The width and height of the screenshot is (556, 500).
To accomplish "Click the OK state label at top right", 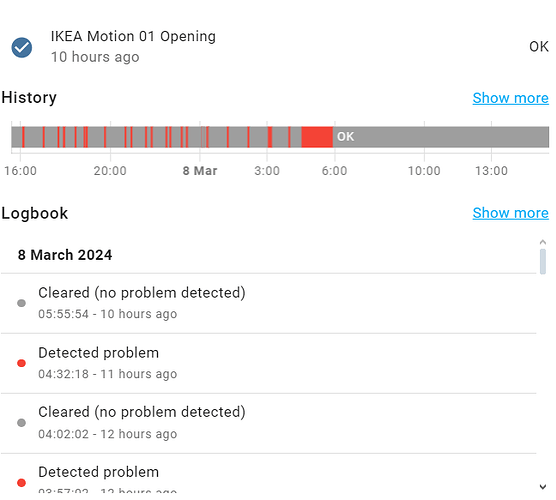I will 539,47.
